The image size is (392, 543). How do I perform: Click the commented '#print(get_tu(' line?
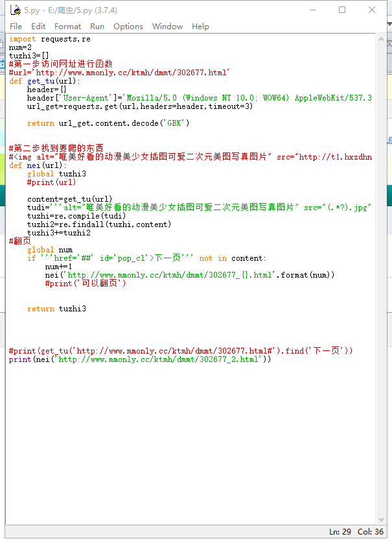click(x=181, y=351)
